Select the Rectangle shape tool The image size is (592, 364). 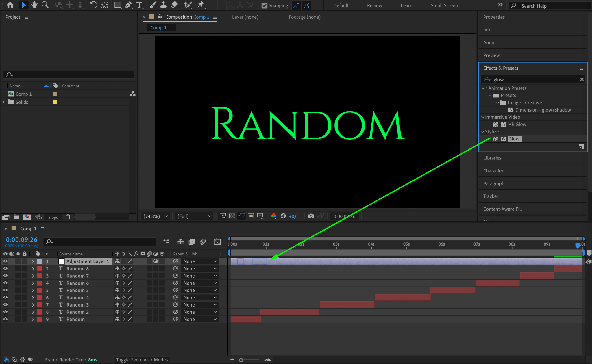pos(118,5)
